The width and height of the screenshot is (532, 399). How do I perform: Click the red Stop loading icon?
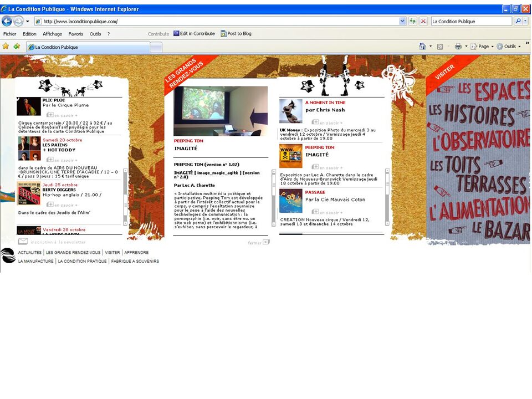(423, 21)
